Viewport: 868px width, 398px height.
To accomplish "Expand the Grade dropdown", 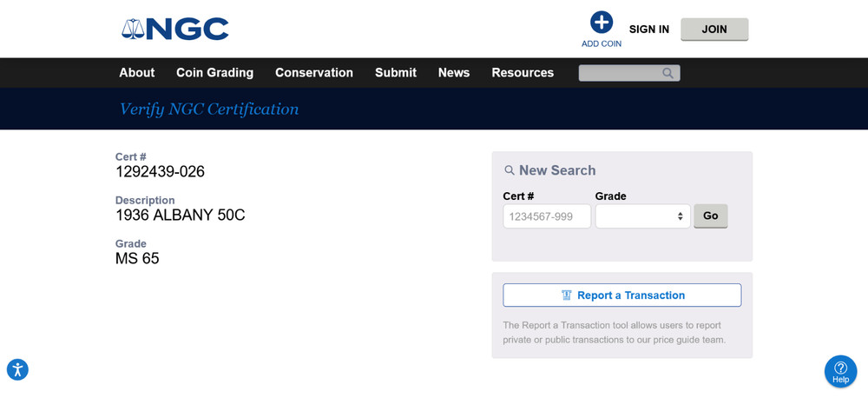I will click(x=642, y=216).
